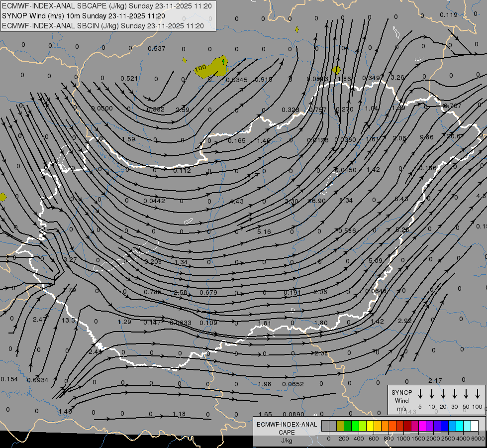Viewport: 487px width, 448px height.
Task: Click the map value 13.3
Action: coord(68,320)
